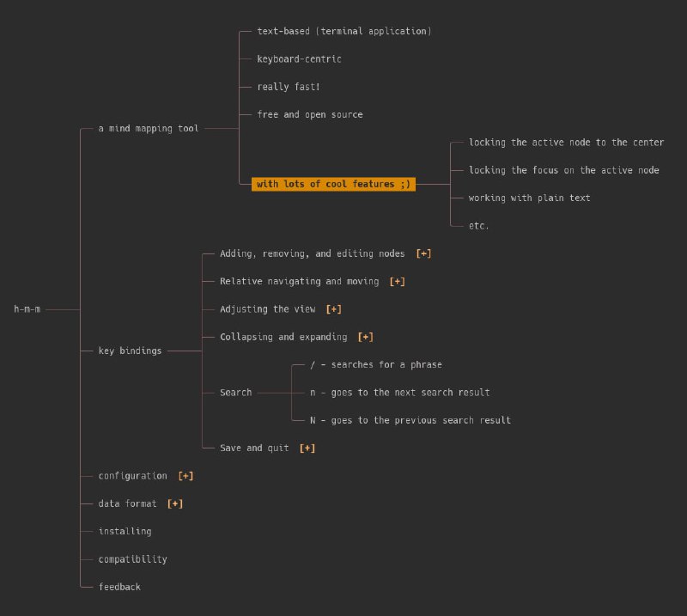Expand the [+] next to Adding, removing, and editing nodes

(423, 253)
